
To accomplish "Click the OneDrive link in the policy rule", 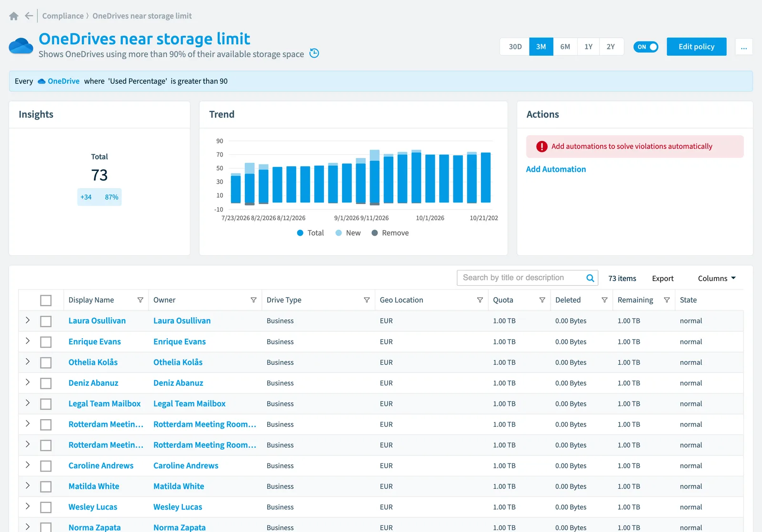I will pyautogui.click(x=63, y=81).
